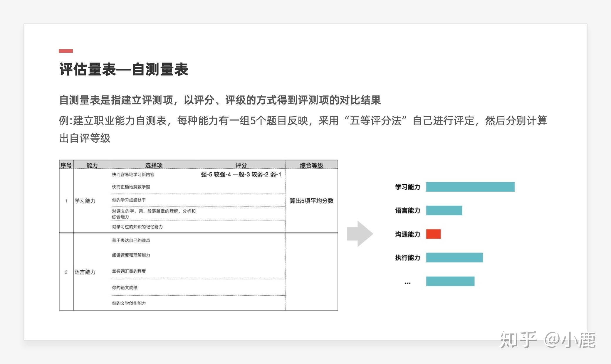
Task: Click the 算出5项平均分数 cell
Action: coord(311,201)
